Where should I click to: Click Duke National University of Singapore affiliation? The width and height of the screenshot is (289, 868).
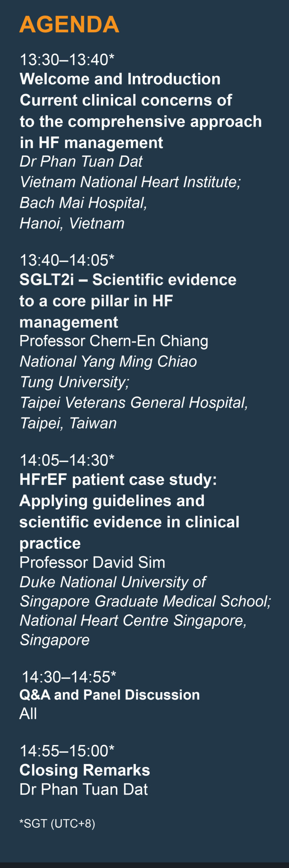[145, 592]
